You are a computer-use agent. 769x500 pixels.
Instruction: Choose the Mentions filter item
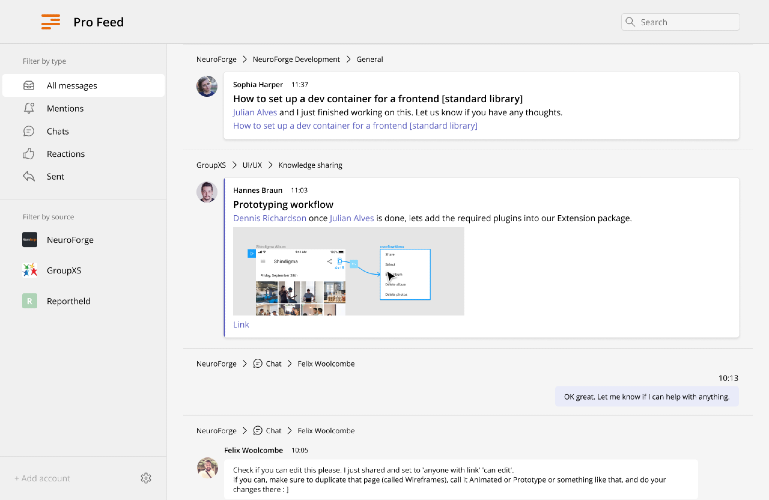[x=83, y=108]
